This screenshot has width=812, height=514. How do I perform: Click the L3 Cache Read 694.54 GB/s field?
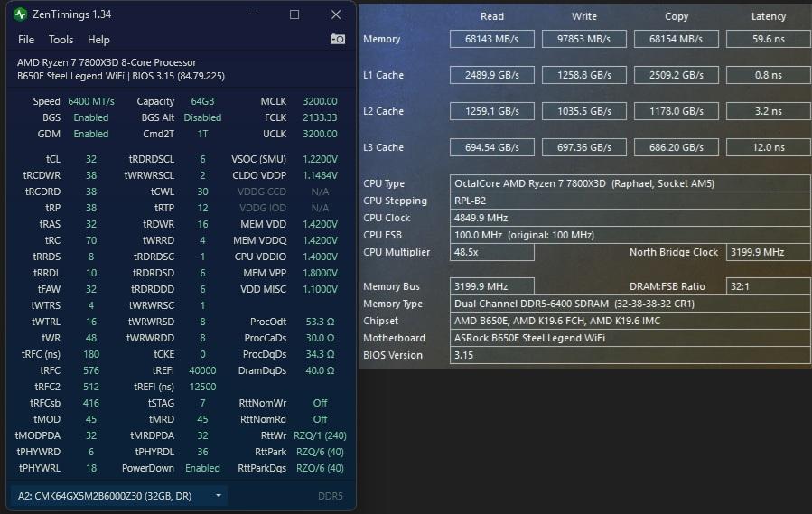492,147
